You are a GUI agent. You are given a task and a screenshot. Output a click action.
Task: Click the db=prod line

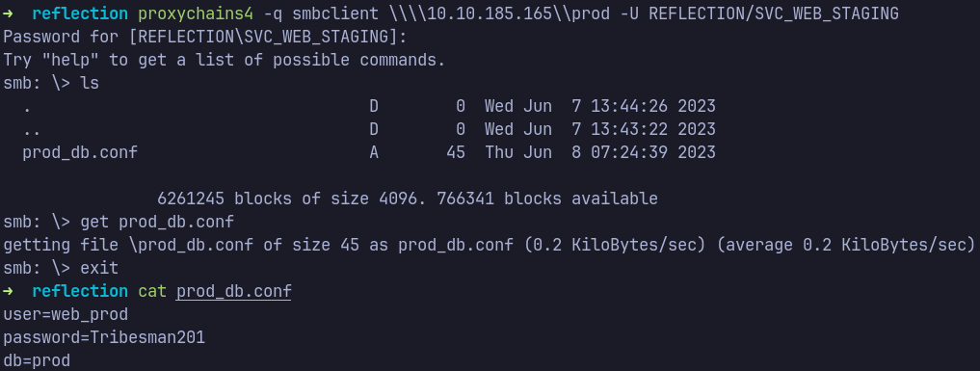[37, 361]
